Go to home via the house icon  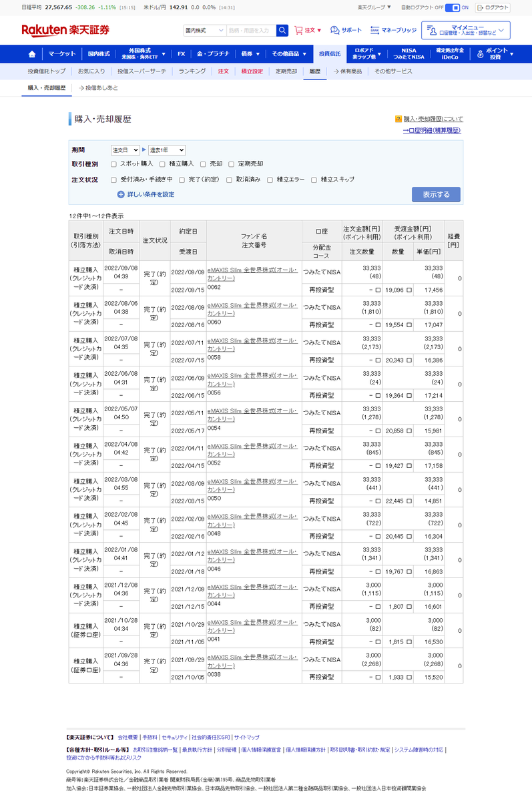click(x=31, y=54)
